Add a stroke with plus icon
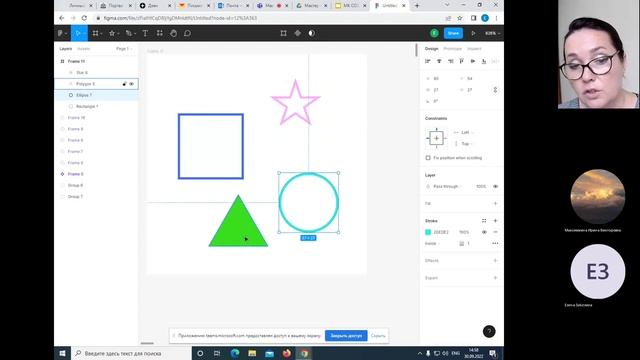 point(495,221)
